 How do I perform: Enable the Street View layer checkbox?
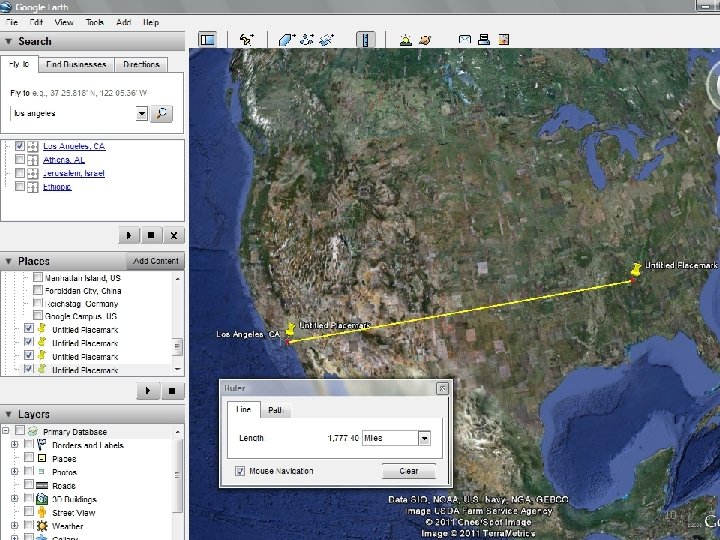[x=28, y=512]
